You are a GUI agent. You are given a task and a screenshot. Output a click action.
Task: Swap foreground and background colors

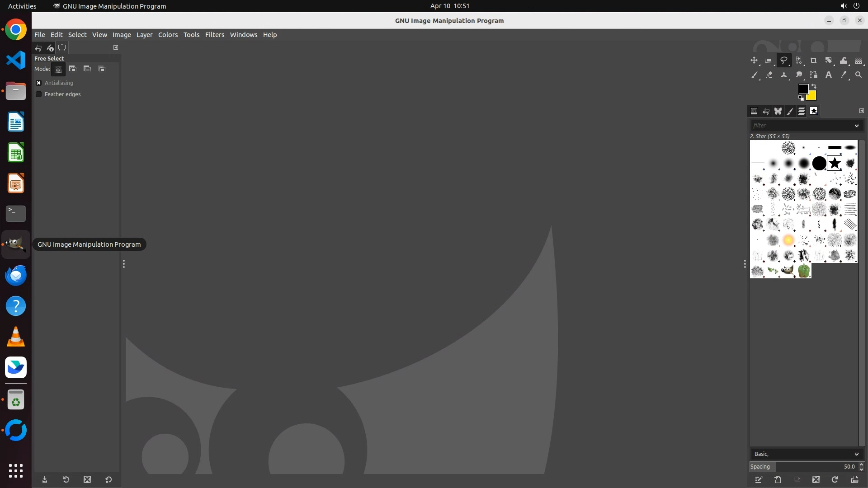click(x=814, y=86)
